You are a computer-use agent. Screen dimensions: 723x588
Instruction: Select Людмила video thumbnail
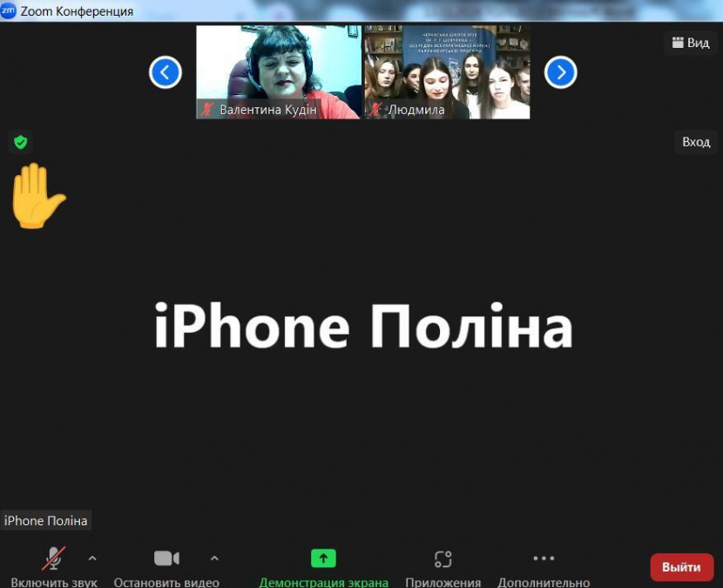[447, 72]
